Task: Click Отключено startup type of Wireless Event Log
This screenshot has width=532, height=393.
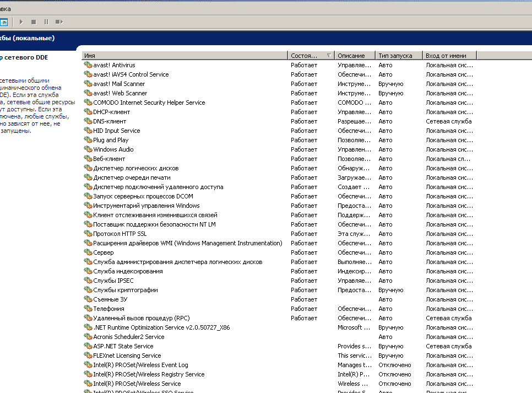Action: pos(394,365)
